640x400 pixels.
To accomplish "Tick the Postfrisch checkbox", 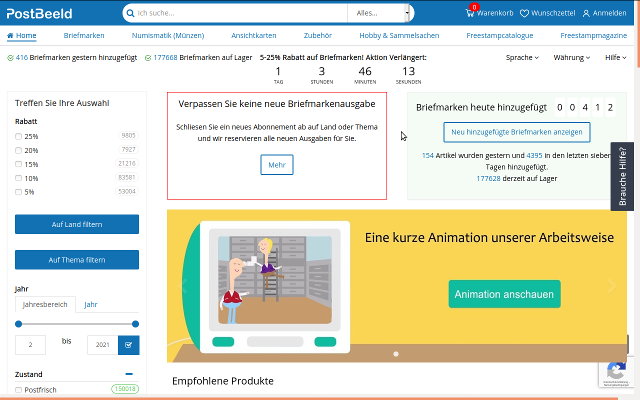I will click(x=19, y=388).
